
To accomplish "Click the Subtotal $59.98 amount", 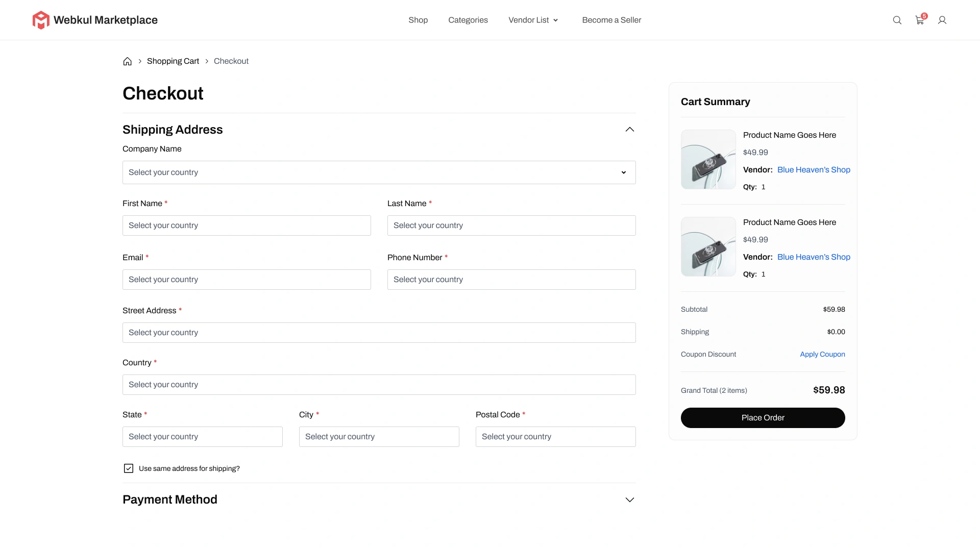I will [834, 309].
